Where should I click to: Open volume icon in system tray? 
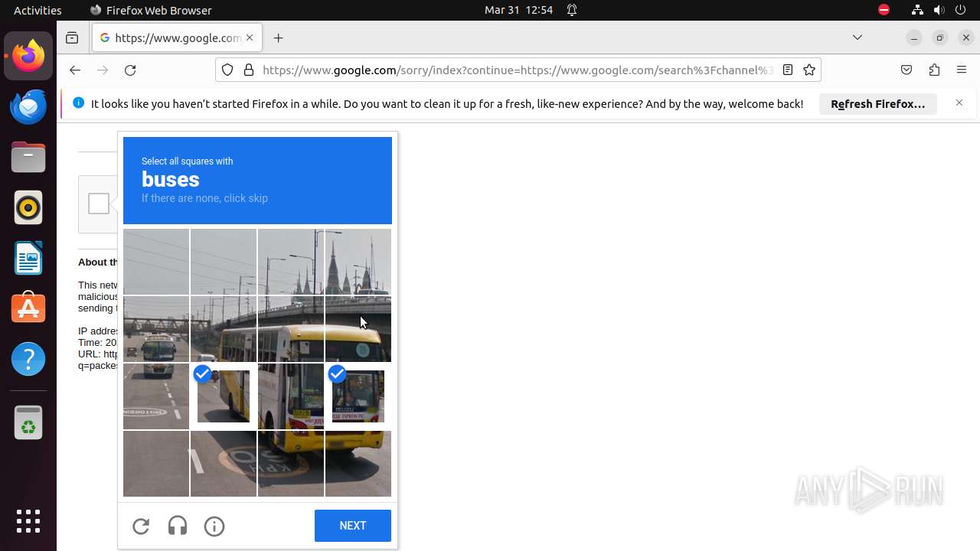point(939,10)
